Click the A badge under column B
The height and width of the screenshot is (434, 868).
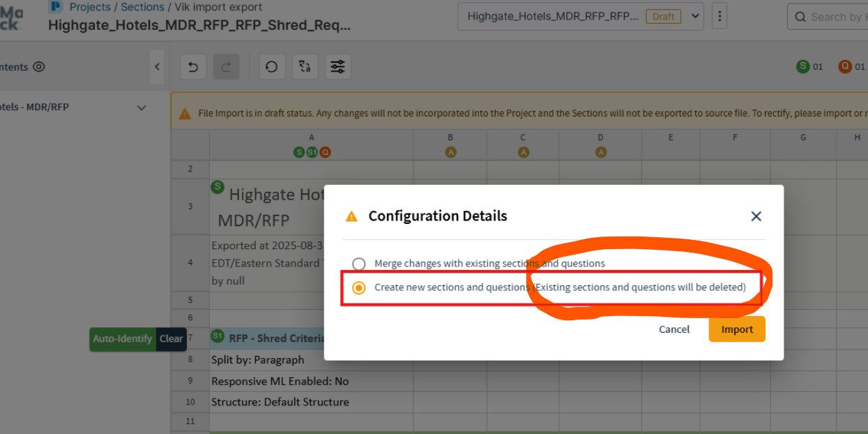[450, 152]
